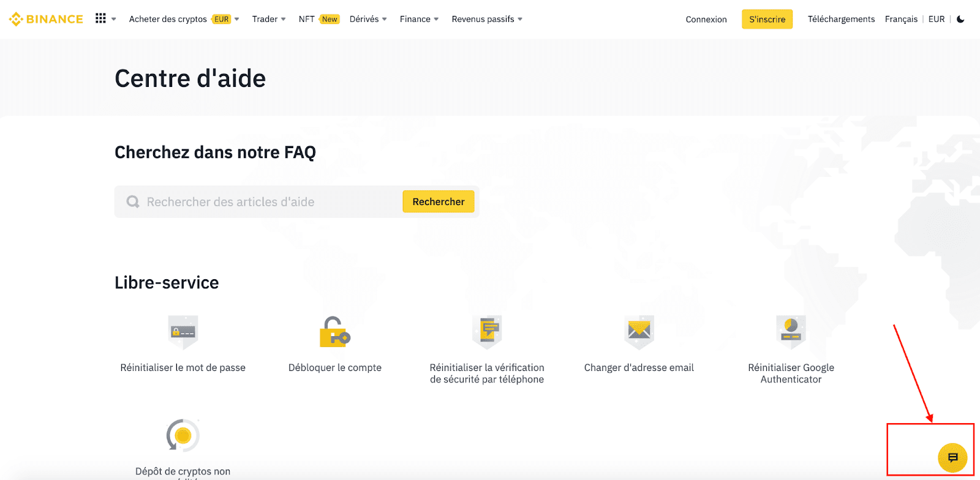This screenshot has height=480, width=980.
Task: Open Réinitialiser la vérification de sécurité link
Action: [487, 373]
